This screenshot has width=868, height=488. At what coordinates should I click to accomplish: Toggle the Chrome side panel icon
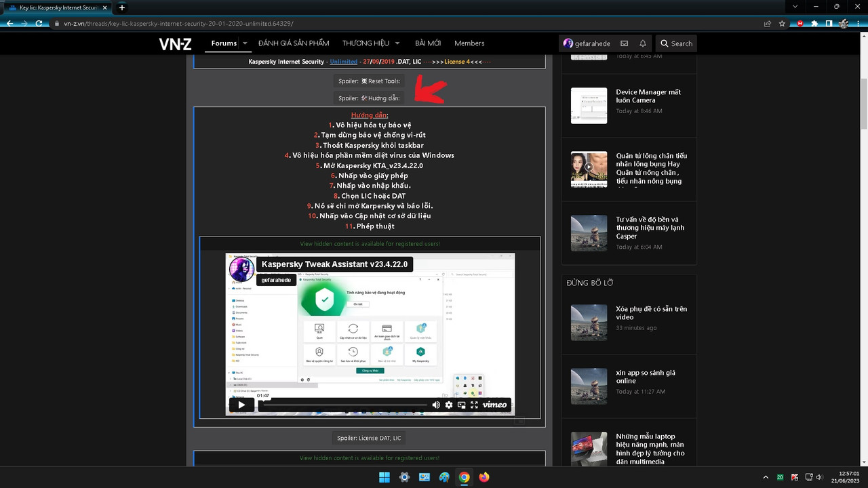(829, 23)
